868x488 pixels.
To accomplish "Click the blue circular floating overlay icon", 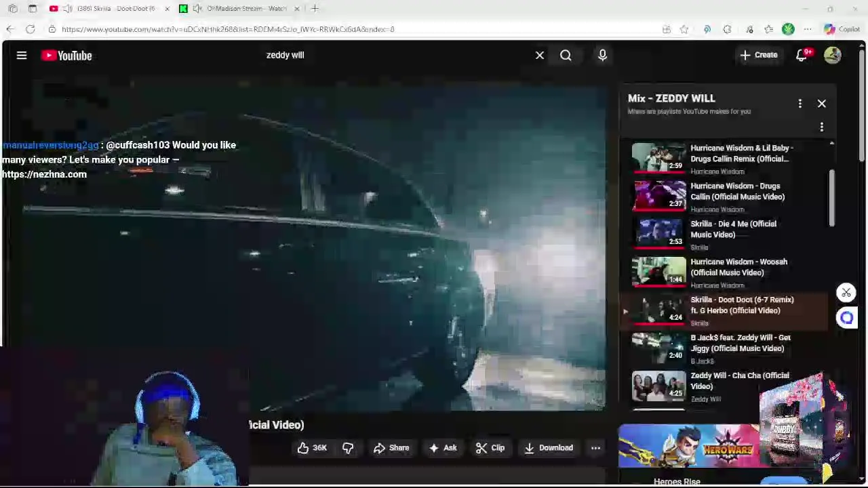I will 846,317.
